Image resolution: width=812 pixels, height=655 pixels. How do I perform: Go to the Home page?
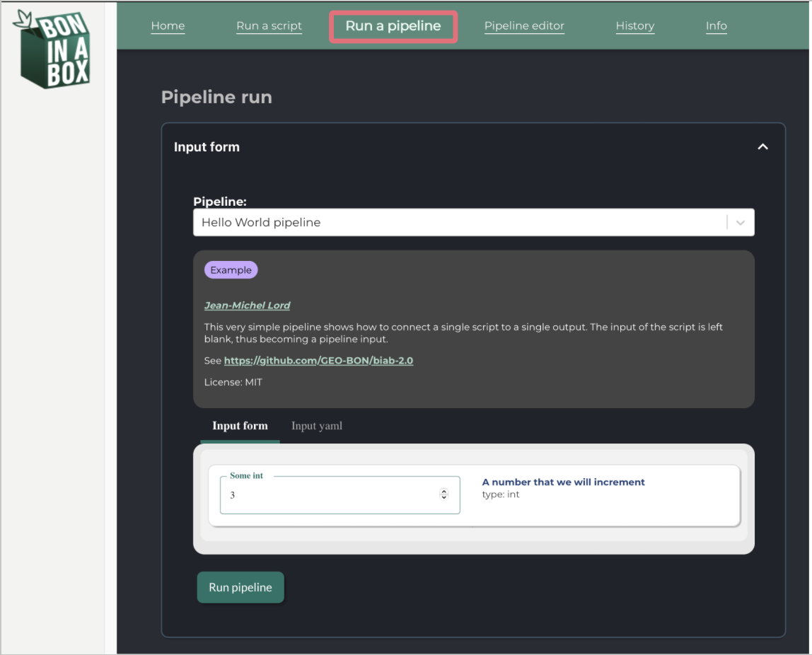tap(168, 26)
